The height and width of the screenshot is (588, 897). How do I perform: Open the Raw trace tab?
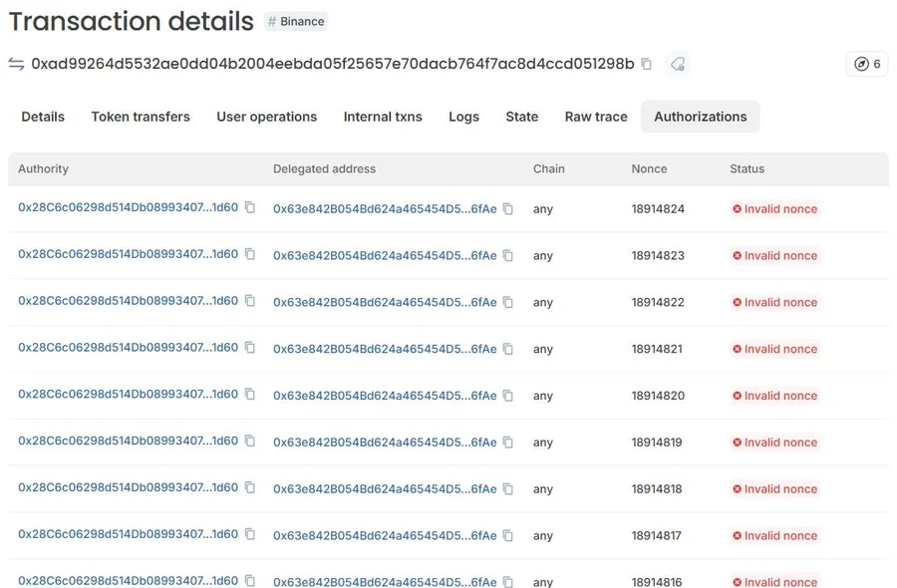coord(596,117)
